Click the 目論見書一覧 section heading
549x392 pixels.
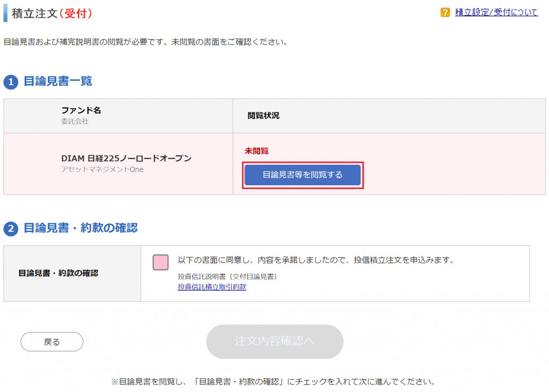pos(58,81)
